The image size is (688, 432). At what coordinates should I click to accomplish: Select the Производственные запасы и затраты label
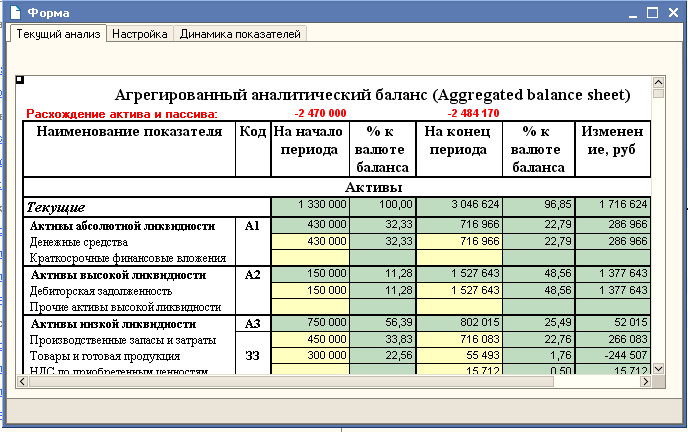[123, 340]
